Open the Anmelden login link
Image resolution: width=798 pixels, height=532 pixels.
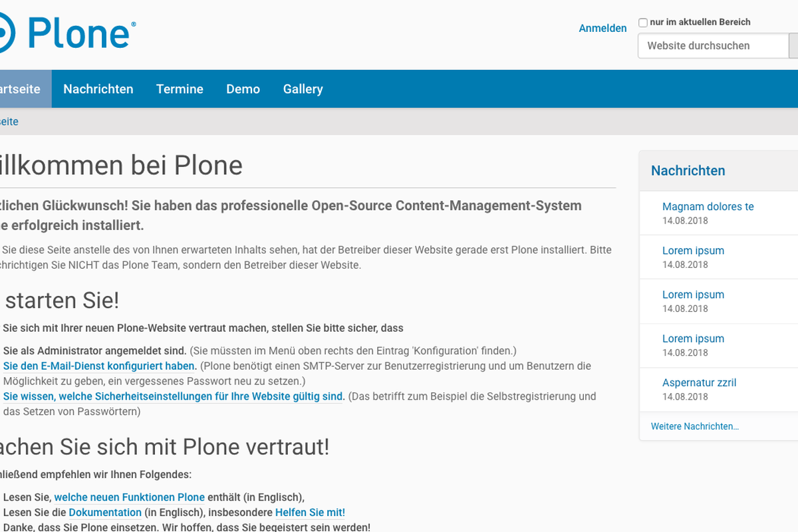[x=602, y=28]
